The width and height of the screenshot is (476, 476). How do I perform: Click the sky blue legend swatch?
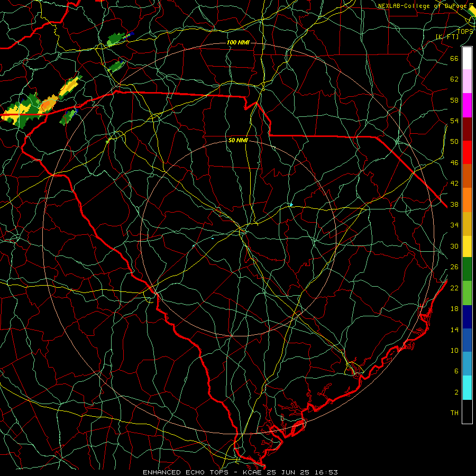click(467, 364)
